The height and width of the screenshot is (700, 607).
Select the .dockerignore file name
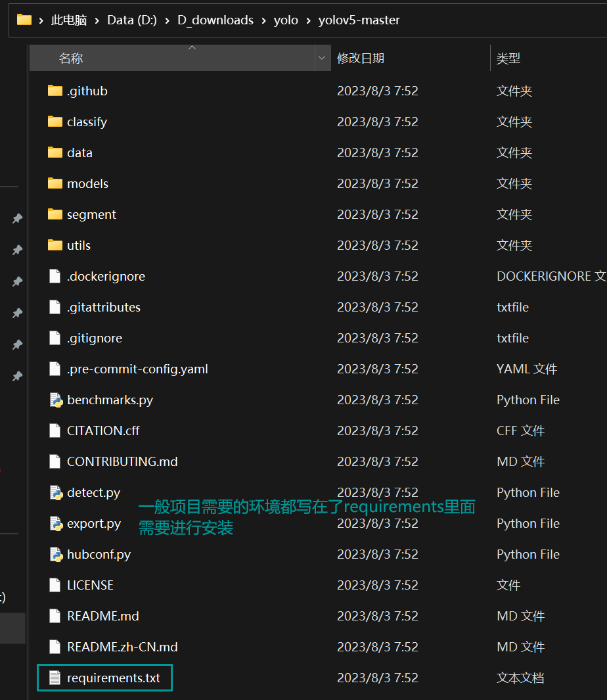(x=106, y=276)
